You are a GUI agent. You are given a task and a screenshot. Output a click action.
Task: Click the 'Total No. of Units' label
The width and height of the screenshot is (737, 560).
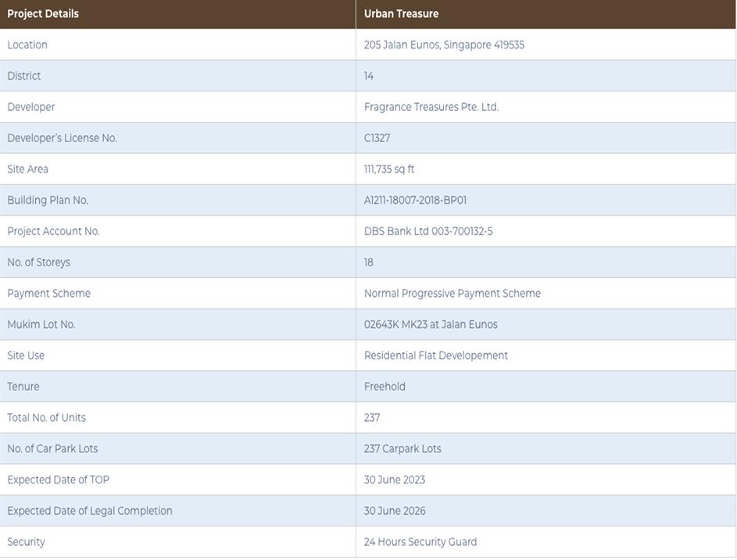(47, 418)
